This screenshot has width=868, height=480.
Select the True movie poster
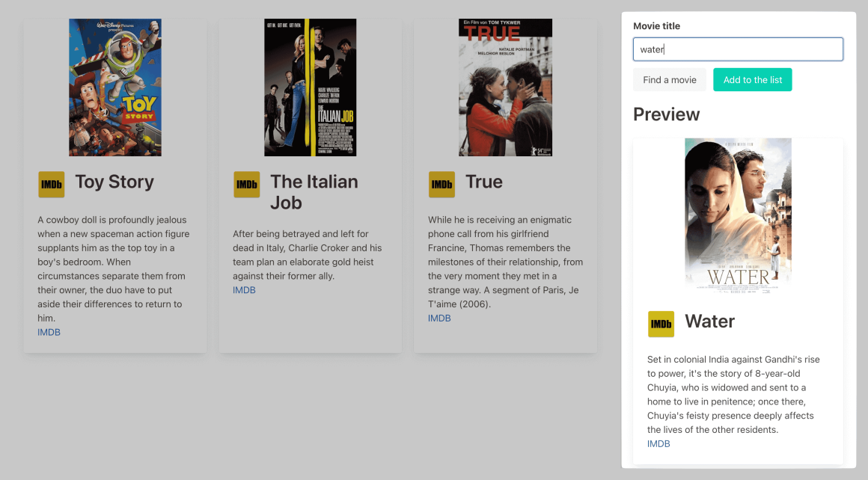[505, 87]
